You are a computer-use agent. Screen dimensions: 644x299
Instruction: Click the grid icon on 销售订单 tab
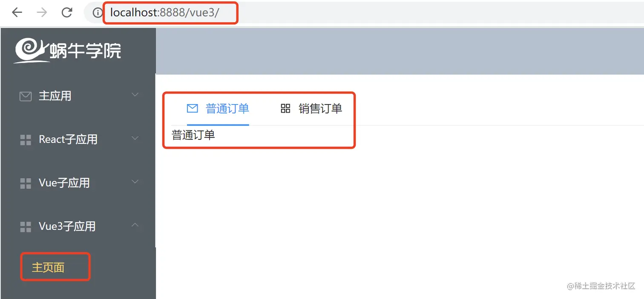click(x=285, y=108)
